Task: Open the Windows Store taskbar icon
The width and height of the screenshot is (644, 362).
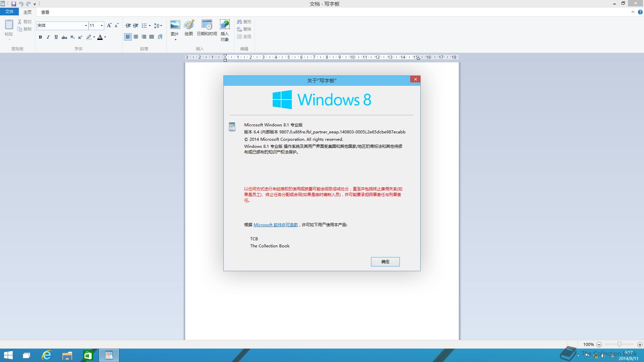Action: coord(88,355)
